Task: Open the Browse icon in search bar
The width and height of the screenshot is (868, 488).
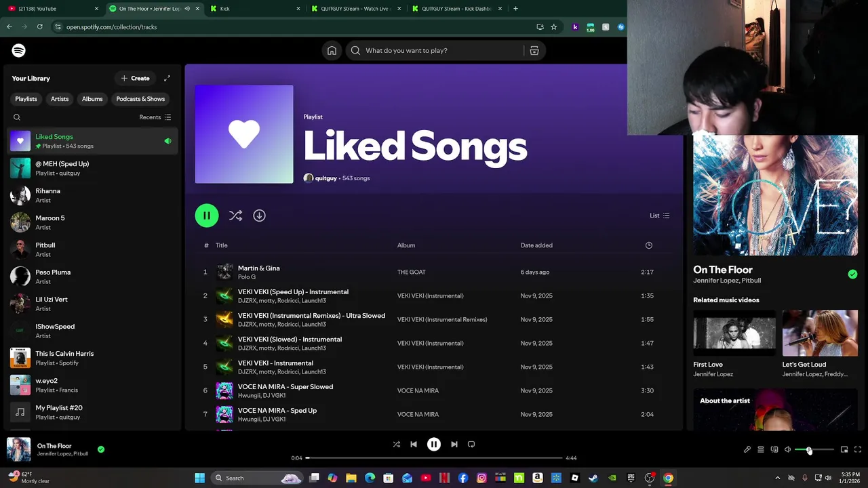Action: point(534,51)
